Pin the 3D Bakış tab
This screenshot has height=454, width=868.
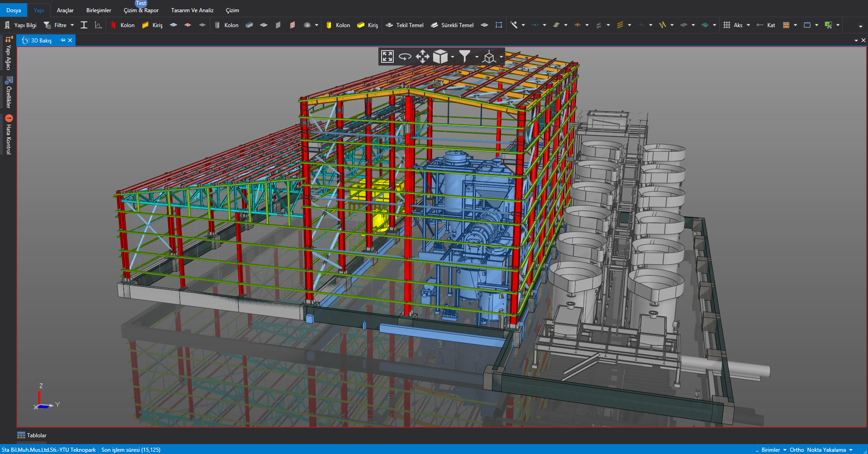click(63, 40)
